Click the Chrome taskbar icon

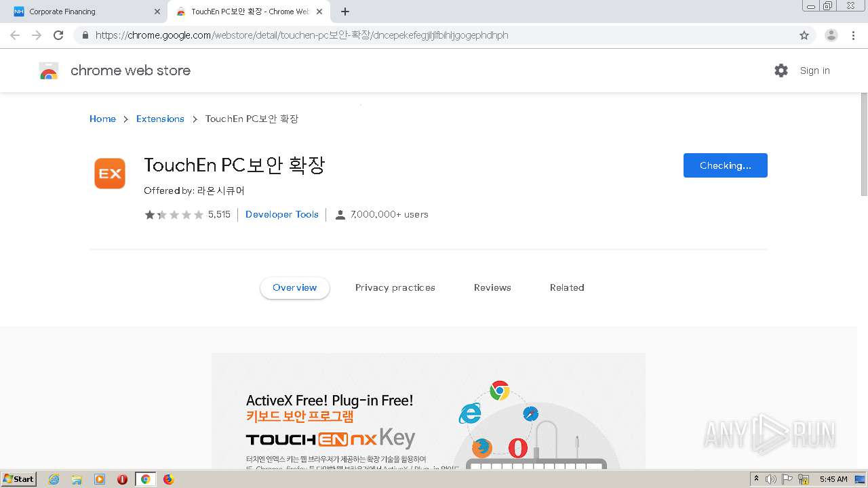click(145, 479)
